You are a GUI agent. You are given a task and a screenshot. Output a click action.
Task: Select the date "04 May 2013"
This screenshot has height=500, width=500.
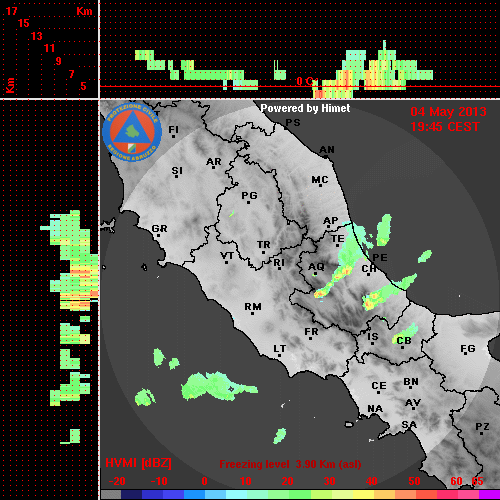[x=448, y=112]
